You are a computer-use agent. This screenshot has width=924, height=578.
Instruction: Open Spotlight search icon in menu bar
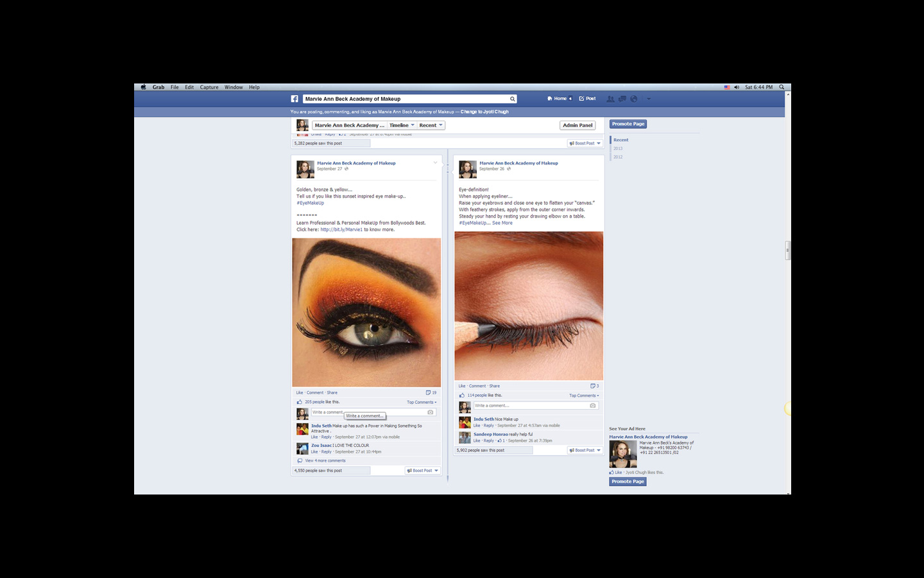coord(782,87)
